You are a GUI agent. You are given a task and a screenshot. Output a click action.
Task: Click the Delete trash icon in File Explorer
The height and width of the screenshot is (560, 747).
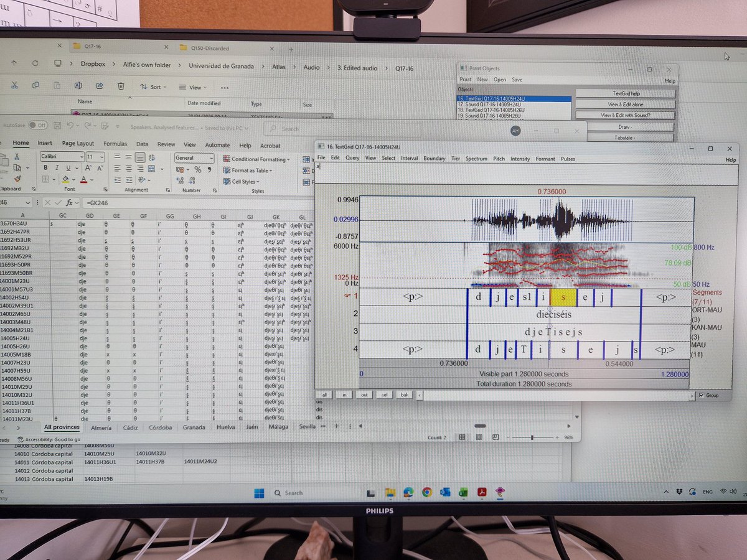(121, 86)
